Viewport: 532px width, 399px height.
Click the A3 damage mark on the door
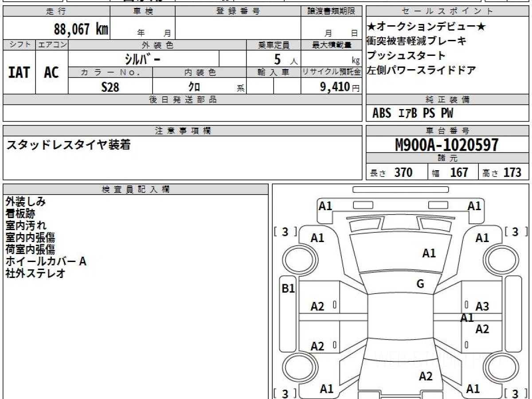pos(482,306)
